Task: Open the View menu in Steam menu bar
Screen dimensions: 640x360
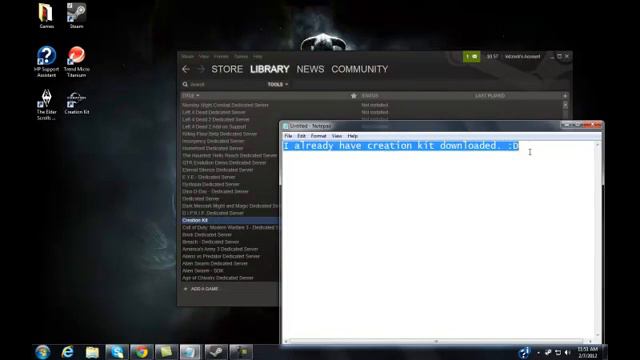Action: 204,56
